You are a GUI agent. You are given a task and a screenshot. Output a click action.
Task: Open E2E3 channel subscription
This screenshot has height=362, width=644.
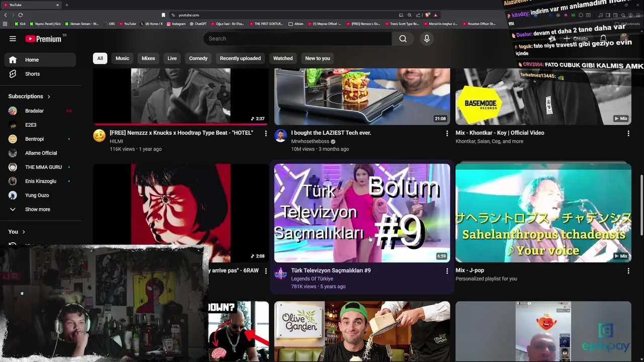40,125
